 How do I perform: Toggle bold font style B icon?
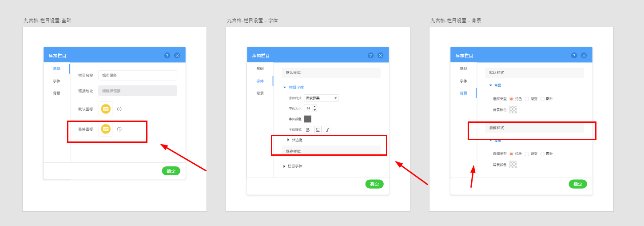tap(308, 130)
